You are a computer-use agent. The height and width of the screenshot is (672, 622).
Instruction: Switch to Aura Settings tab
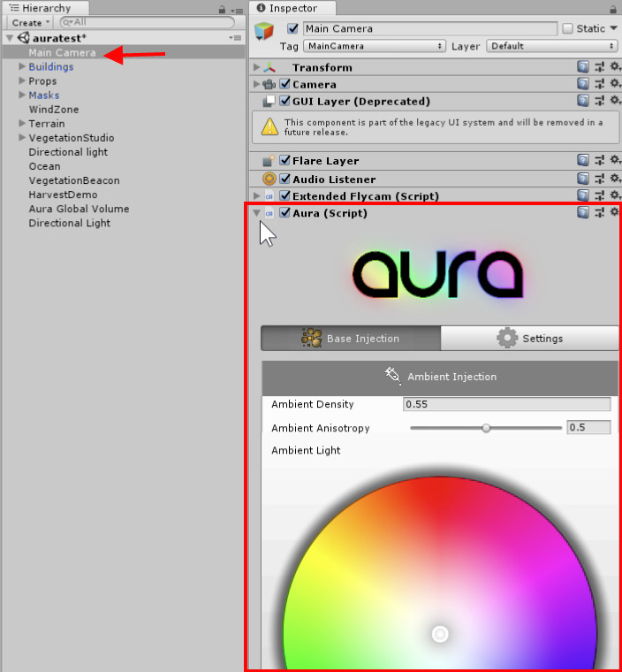[x=529, y=338]
